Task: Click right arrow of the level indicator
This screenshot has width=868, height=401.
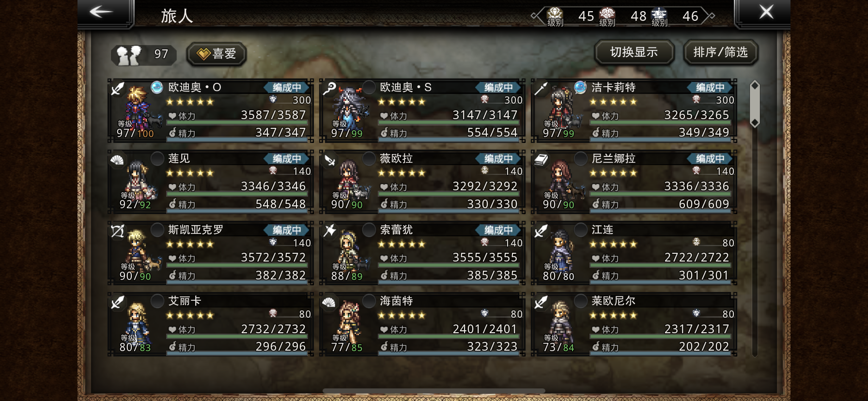Action: click(x=710, y=15)
